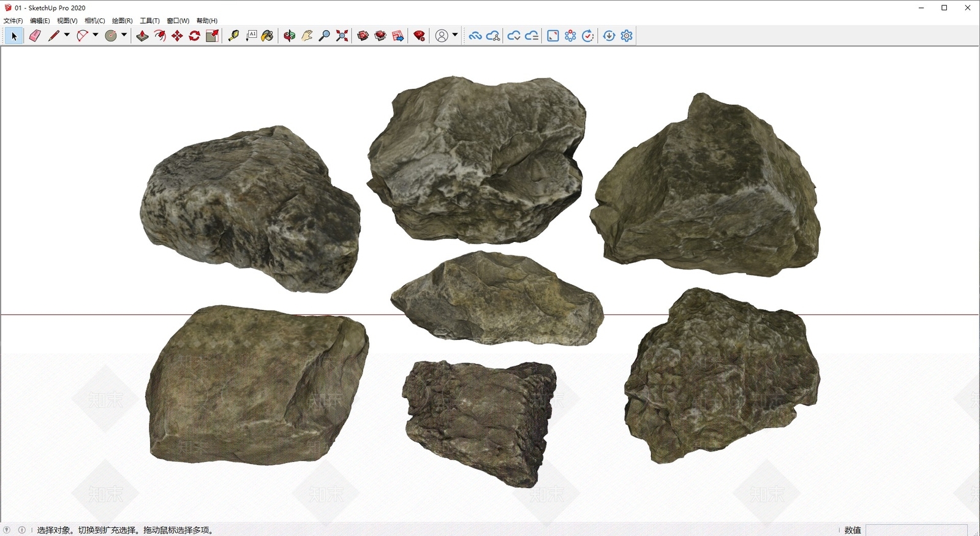Open Extension Warehouse from toolbar
Image resolution: width=980 pixels, height=536 pixels.
point(380,36)
